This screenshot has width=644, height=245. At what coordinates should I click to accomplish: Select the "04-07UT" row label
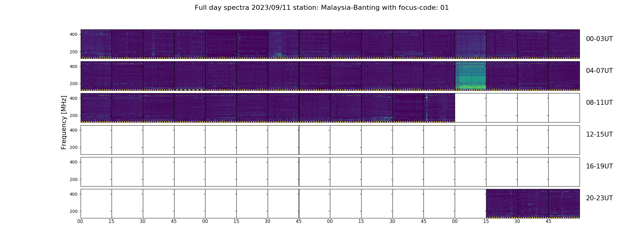599,71
